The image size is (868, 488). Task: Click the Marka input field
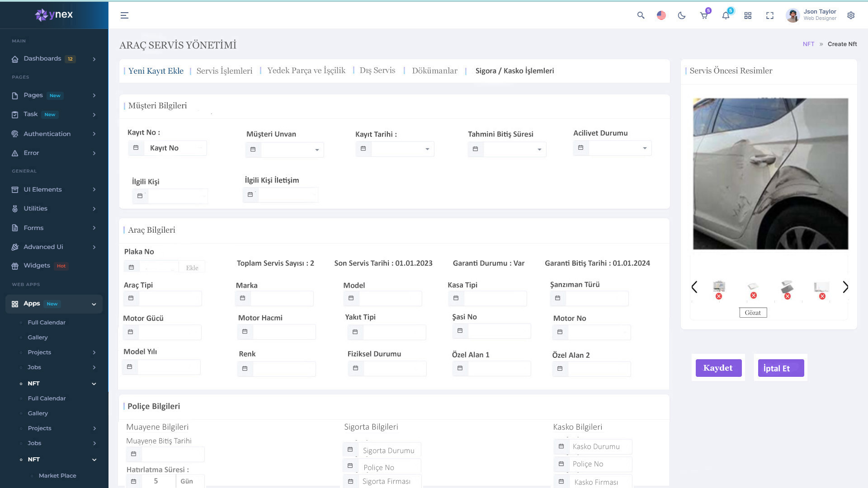pos(274,298)
